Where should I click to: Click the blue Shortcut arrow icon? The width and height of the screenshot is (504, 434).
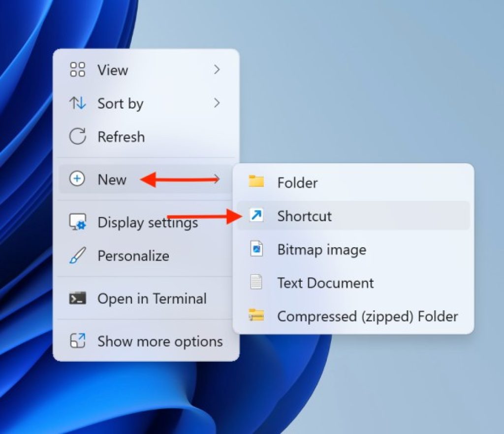click(257, 216)
